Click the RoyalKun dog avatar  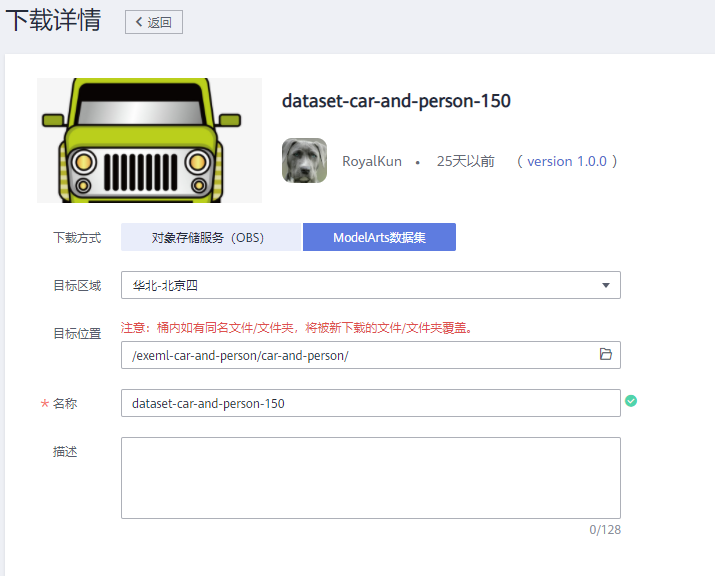304,161
